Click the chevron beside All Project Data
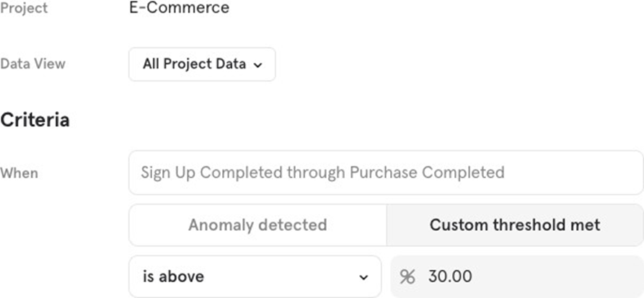Image resolution: width=644 pixels, height=298 pixels. [x=259, y=64]
